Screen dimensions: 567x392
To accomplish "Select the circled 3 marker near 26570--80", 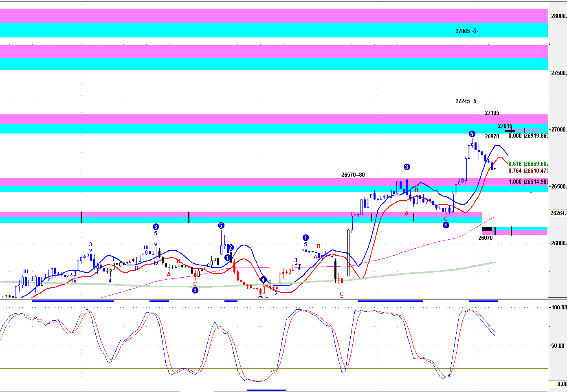I will [x=407, y=167].
